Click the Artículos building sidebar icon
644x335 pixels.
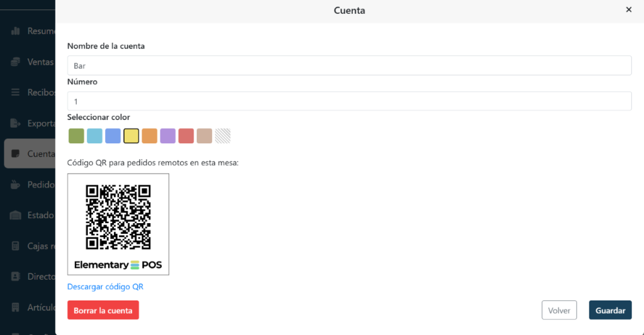16,307
